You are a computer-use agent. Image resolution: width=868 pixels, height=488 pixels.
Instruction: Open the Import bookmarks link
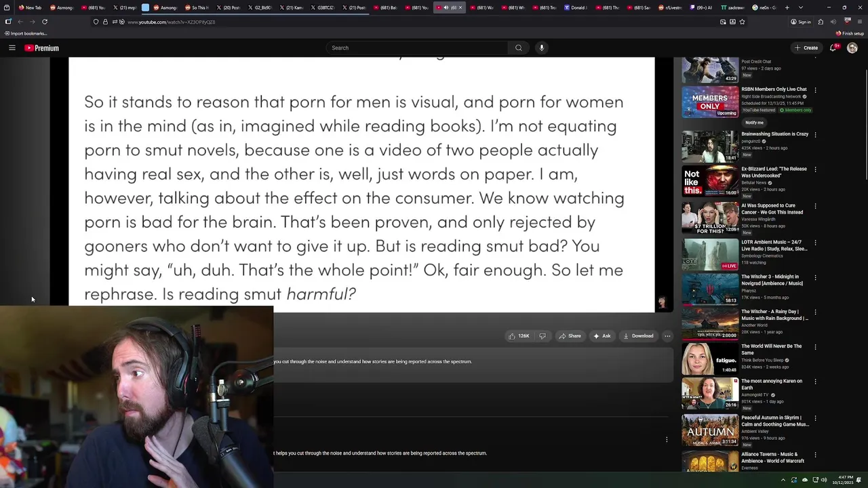click(x=26, y=33)
